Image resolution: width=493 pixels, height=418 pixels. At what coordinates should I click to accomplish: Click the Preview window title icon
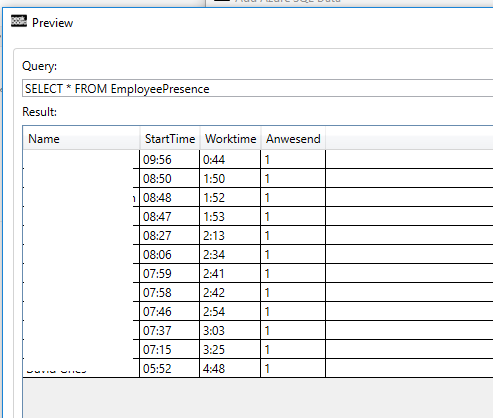19,21
